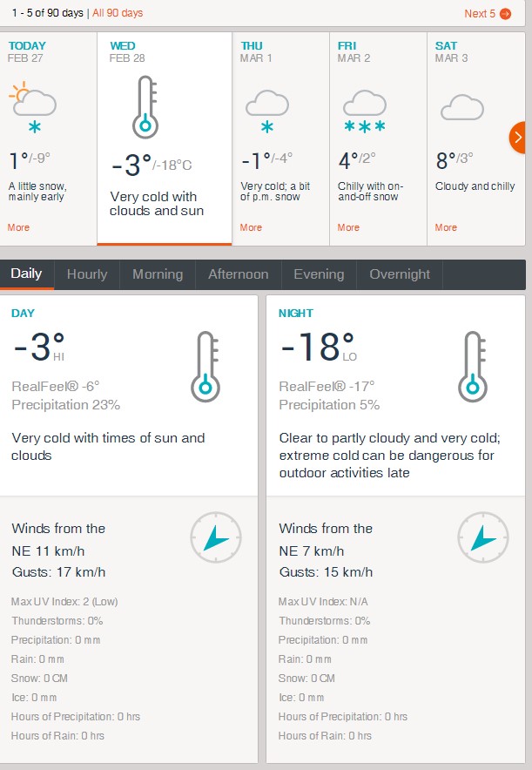Viewport: 532px width, 770px height.
Task: Switch to the Hourly tab
Action: point(87,274)
